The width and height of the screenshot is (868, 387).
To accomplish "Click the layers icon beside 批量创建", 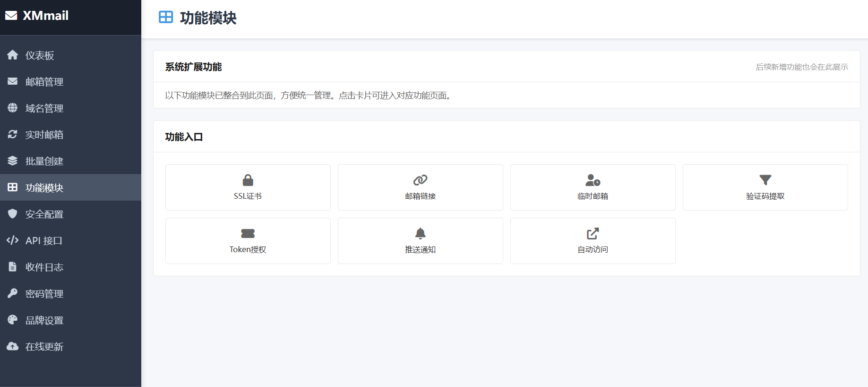I will pyautogui.click(x=13, y=161).
